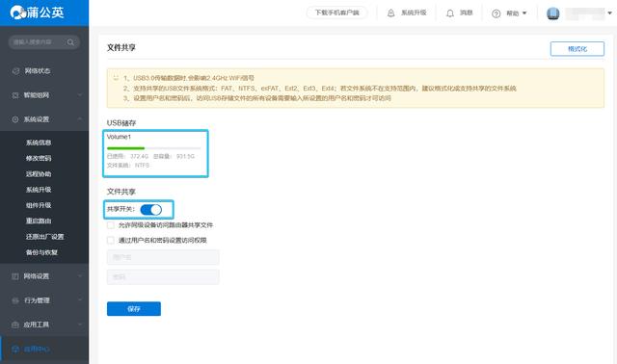Open 备份与恢复 submenu item

41,252
